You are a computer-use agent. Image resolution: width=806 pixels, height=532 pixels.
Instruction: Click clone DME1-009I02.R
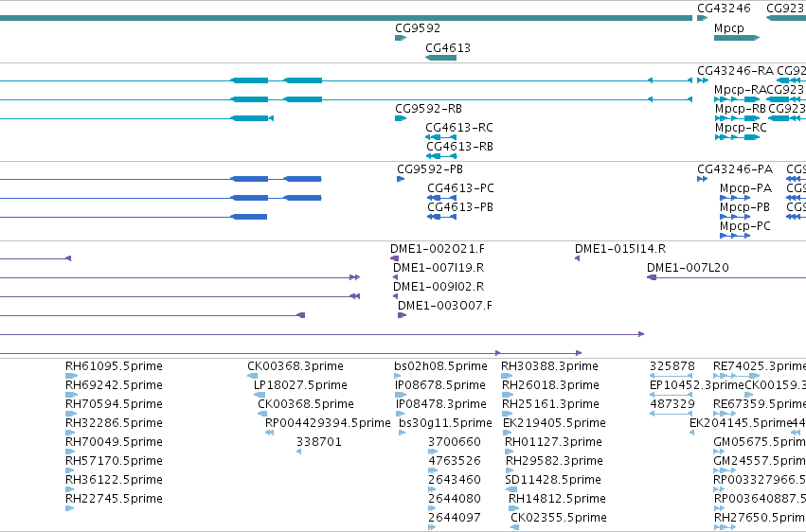pyautogui.click(x=439, y=287)
